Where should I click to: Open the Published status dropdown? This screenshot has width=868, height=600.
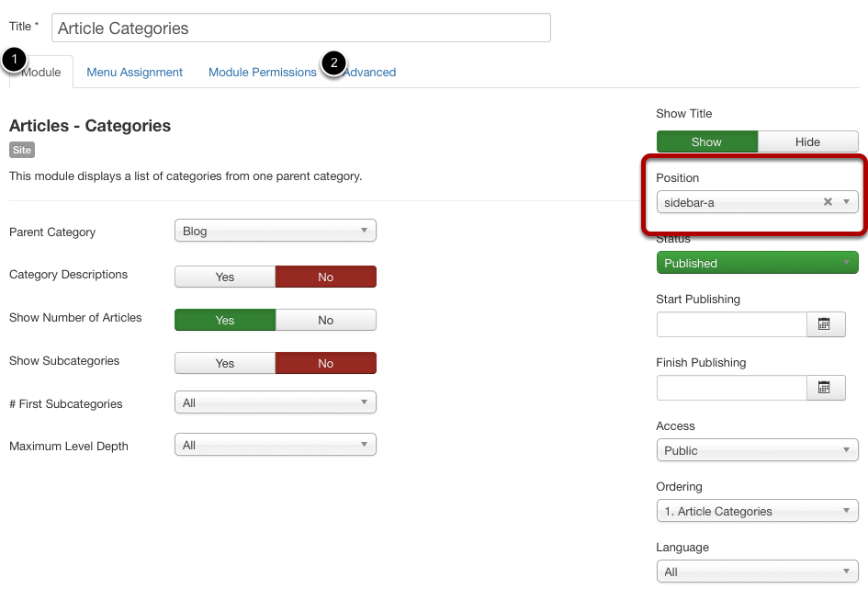[757, 263]
